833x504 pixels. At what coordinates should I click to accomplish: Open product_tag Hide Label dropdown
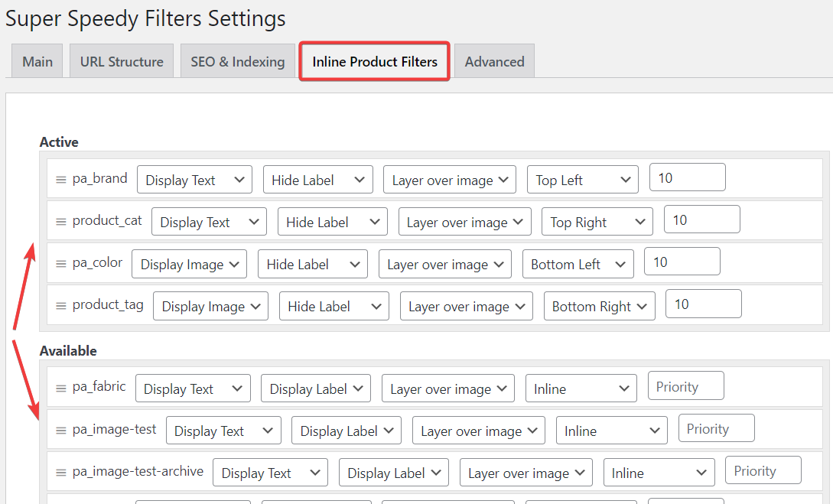click(334, 305)
